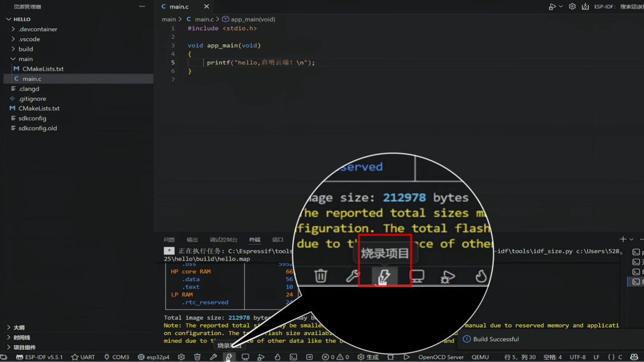Click ESP-IDF v5.5.1 version in status bar
The image size is (644, 362).
[x=39, y=357]
